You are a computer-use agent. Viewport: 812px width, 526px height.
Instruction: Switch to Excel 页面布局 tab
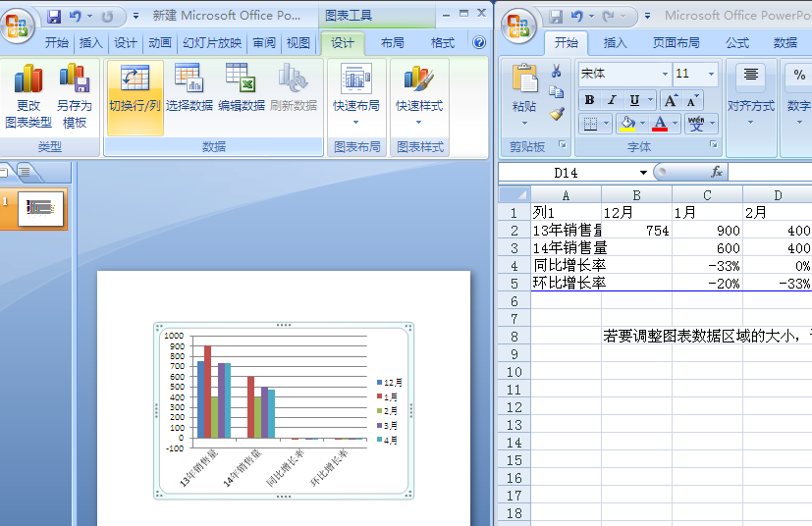click(x=677, y=42)
